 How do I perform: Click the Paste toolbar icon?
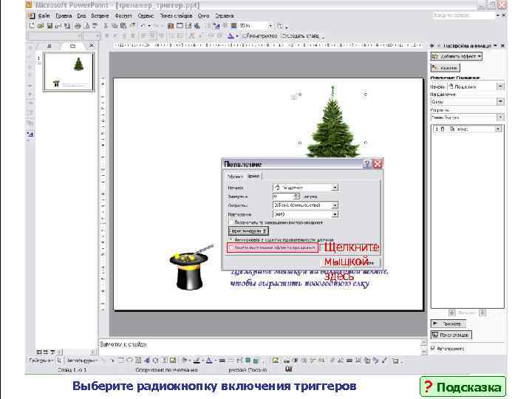(x=123, y=26)
